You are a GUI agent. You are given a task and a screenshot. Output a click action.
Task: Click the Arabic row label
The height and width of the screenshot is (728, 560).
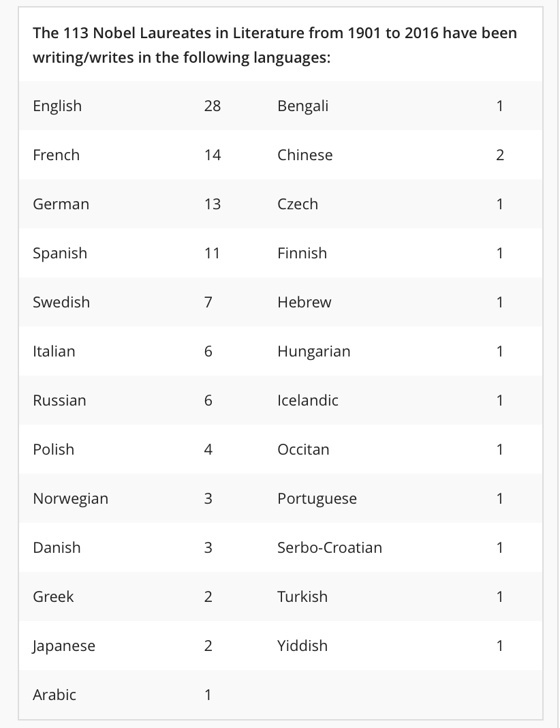55,695
